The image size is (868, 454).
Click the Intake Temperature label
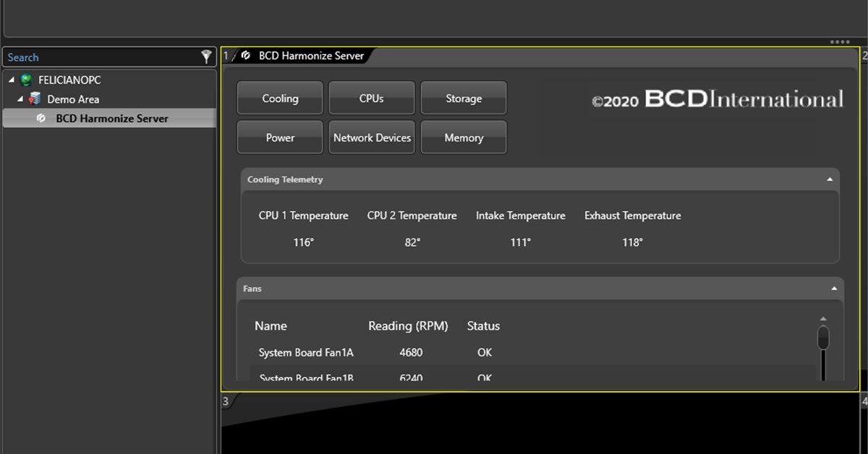point(521,215)
